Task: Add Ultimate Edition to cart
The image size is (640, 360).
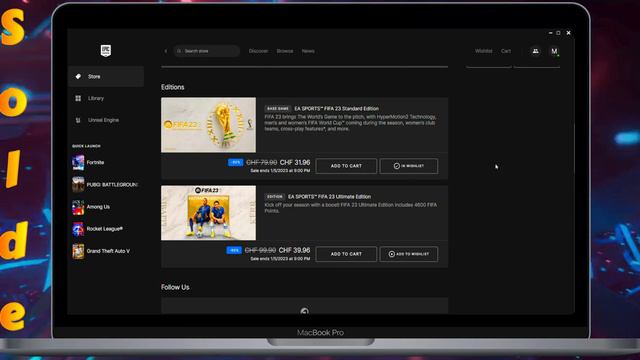Action: pyautogui.click(x=346, y=254)
